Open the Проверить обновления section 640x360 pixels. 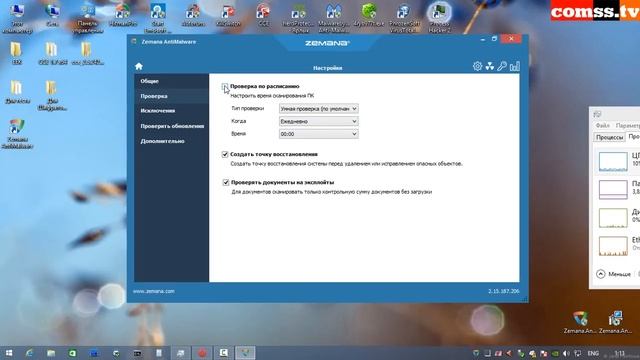tap(171, 126)
